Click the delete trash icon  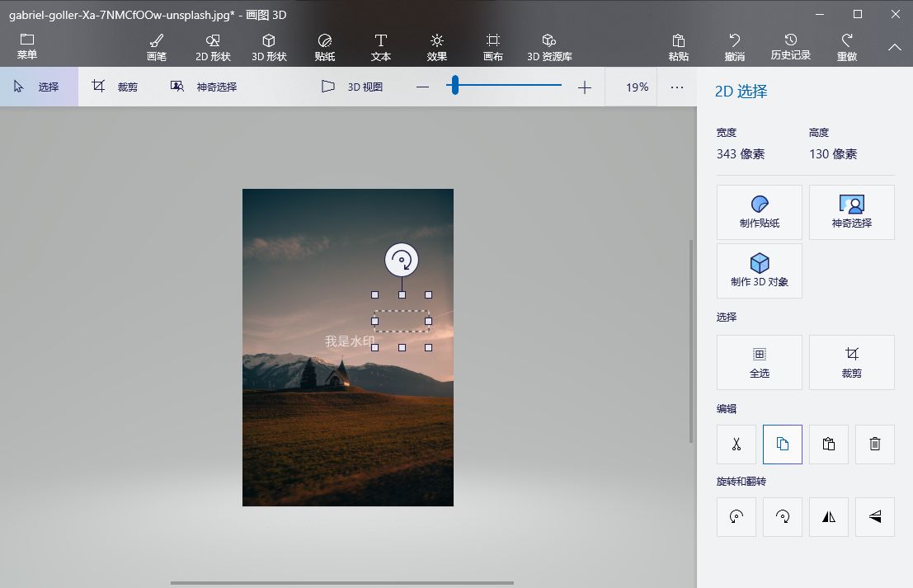point(875,444)
